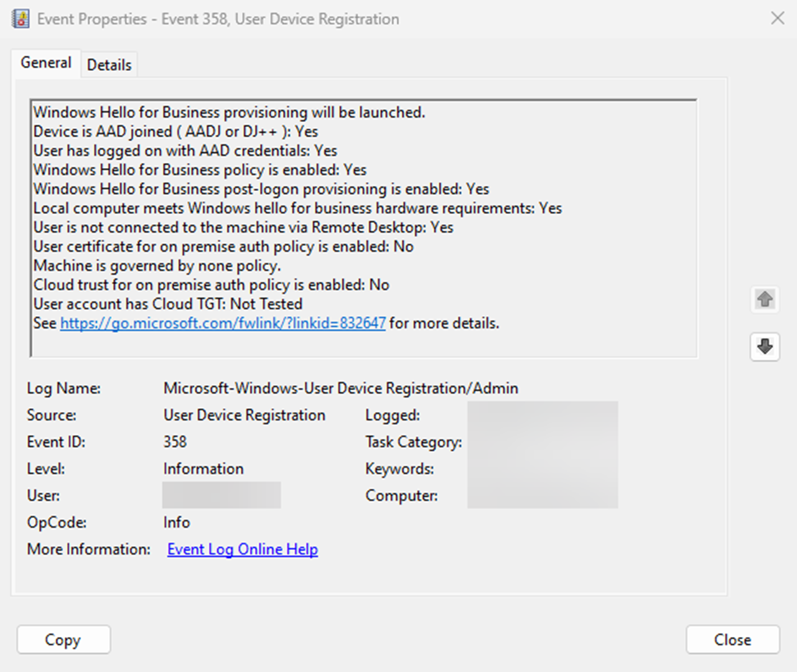Open the Details tab
Viewport: 797px width, 672px height.
tap(110, 65)
